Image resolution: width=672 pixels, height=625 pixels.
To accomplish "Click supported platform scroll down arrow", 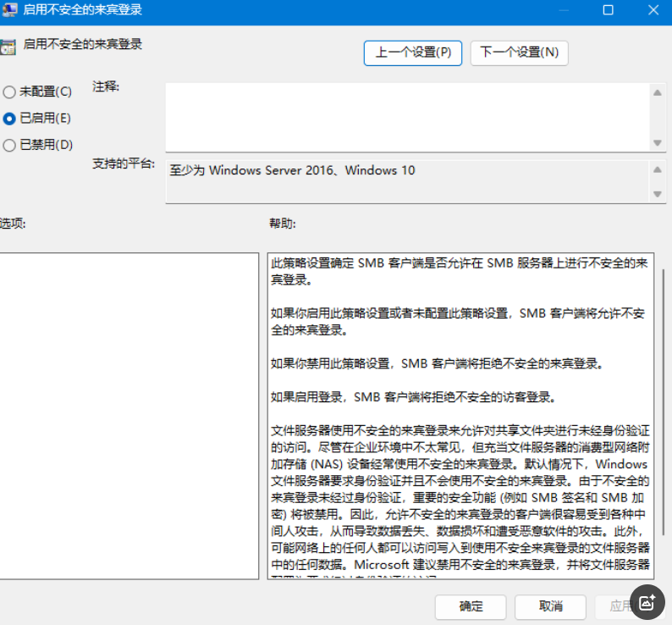I will tap(658, 194).
